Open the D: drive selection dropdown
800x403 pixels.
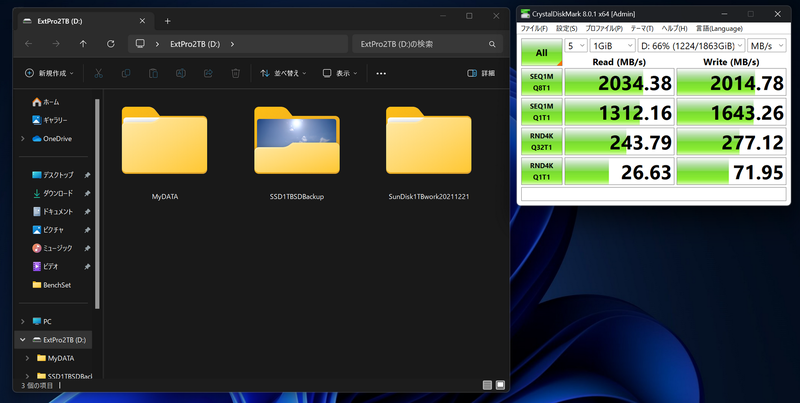(x=686, y=46)
